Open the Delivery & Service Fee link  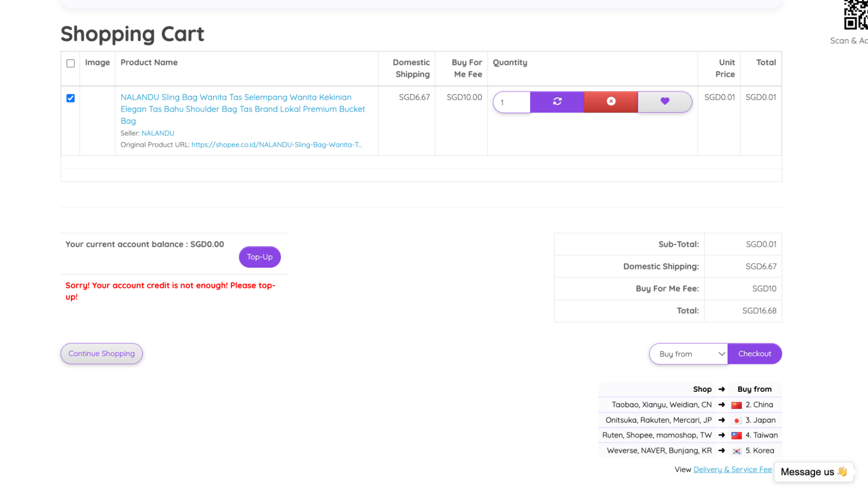[733, 470]
